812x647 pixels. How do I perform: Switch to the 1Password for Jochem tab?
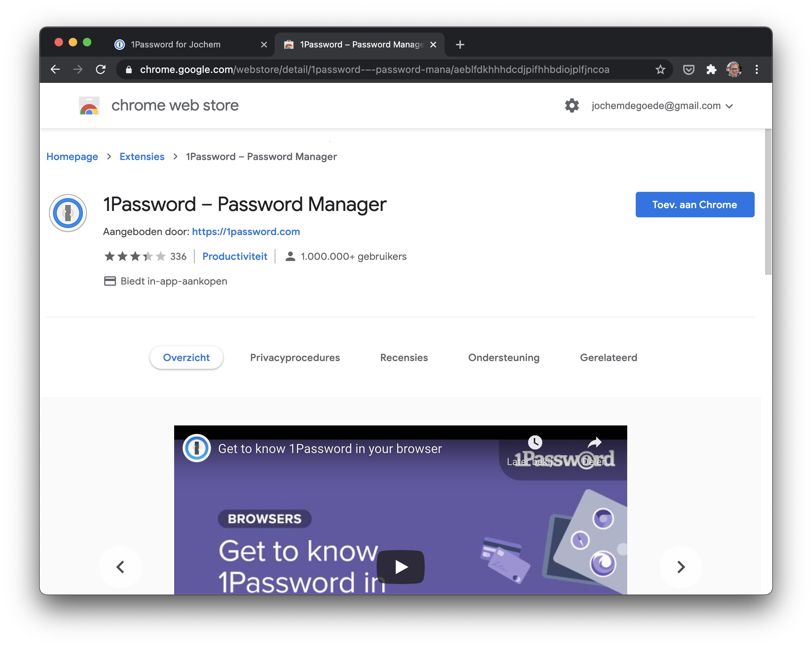pos(190,45)
